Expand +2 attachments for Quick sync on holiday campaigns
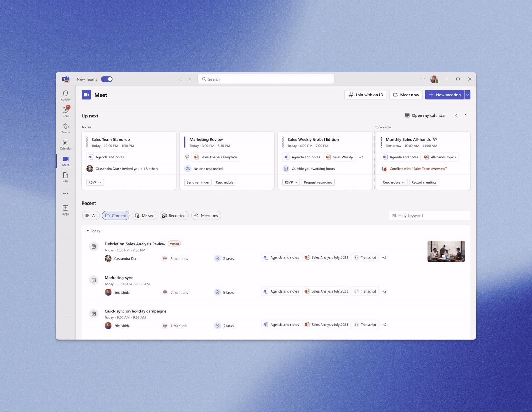The width and height of the screenshot is (532, 412). click(384, 325)
